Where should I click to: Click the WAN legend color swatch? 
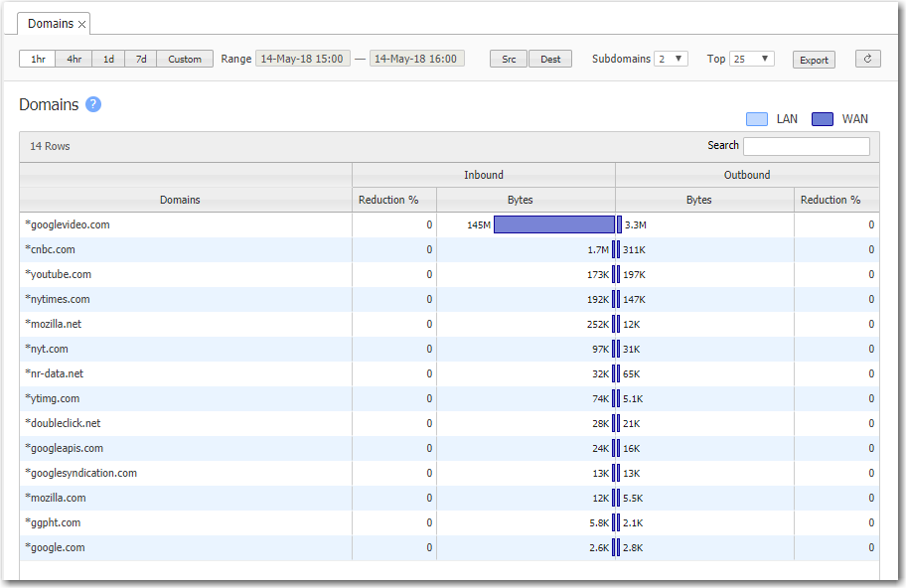(823, 119)
